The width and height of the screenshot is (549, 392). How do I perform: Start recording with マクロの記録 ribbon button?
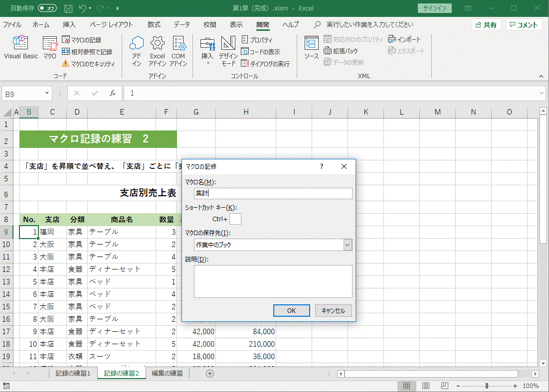(x=82, y=40)
